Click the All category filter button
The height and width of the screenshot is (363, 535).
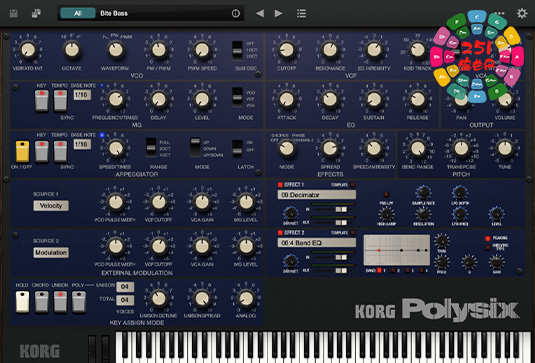78,13
